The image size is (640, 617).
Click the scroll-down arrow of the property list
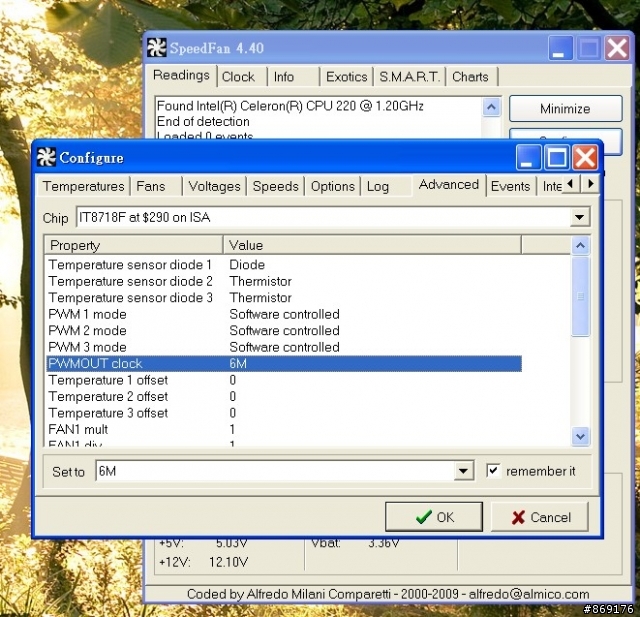[x=580, y=436]
